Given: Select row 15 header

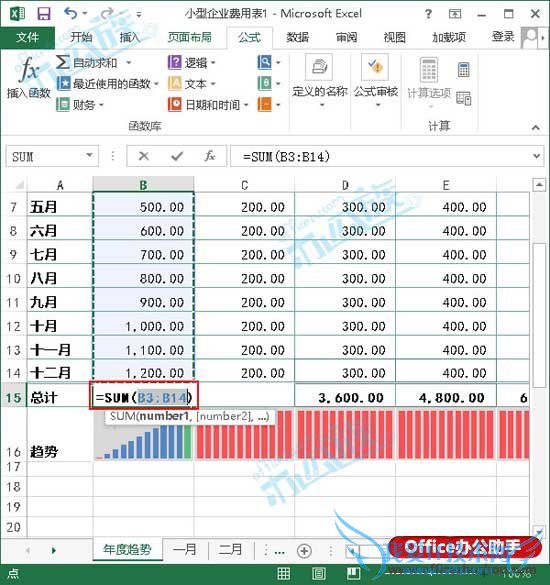Looking at the screenshot, I should click(x=13, y=397).
